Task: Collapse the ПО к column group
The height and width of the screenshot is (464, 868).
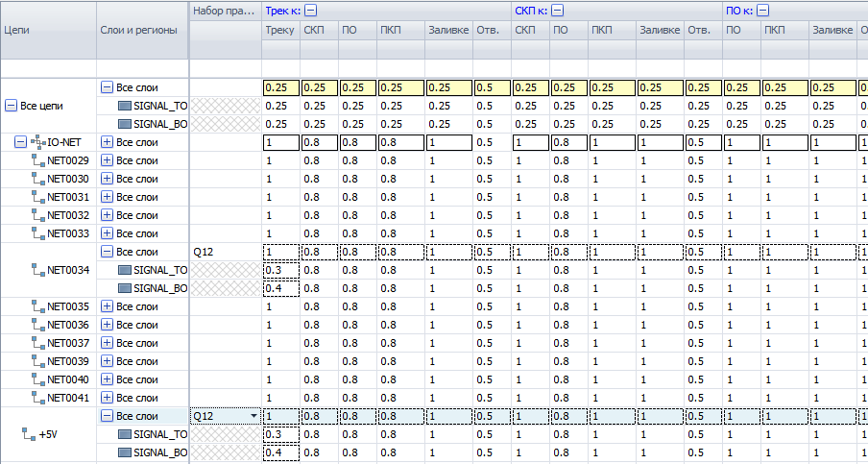Action: coord(762,11)
